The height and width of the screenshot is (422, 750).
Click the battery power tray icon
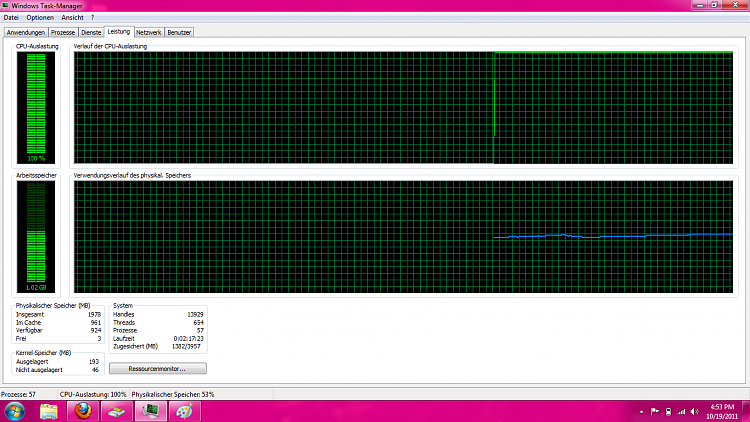668,411
